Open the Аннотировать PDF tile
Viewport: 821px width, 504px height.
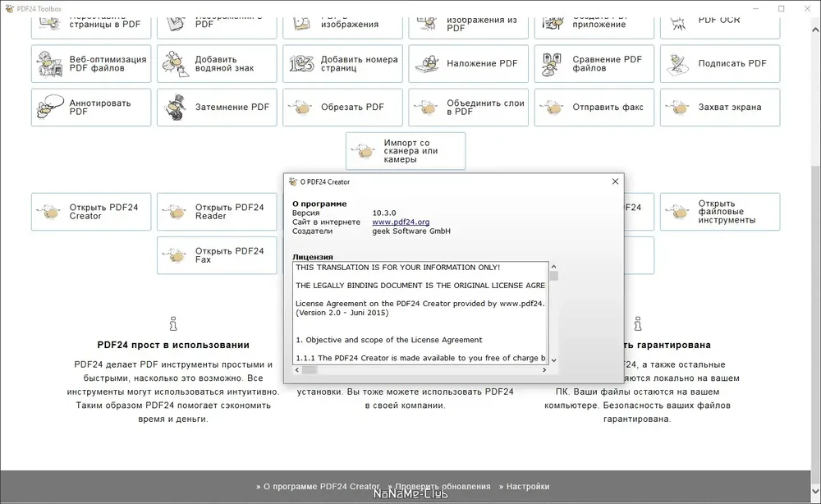(x=91, y=108)
